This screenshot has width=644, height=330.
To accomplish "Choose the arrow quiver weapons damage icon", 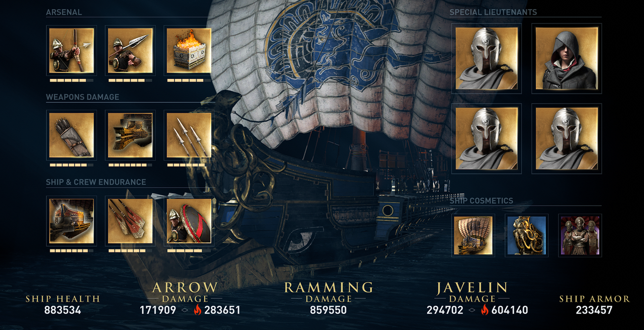I will pos(71,135).
